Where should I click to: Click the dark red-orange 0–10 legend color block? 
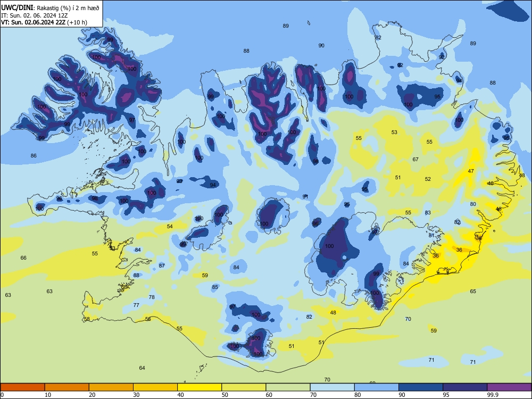(x=22, y=387)
